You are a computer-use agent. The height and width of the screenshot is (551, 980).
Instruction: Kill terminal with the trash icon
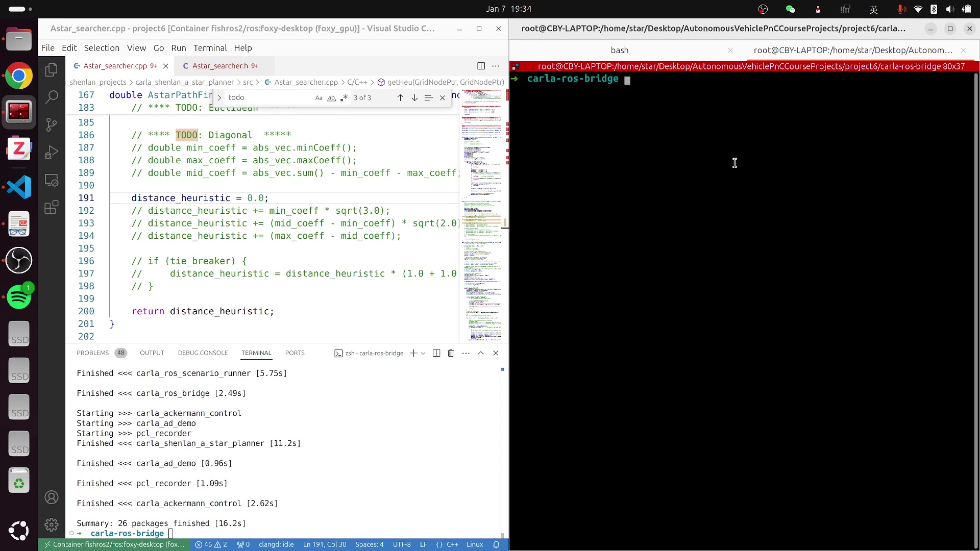tap(451, 353)
